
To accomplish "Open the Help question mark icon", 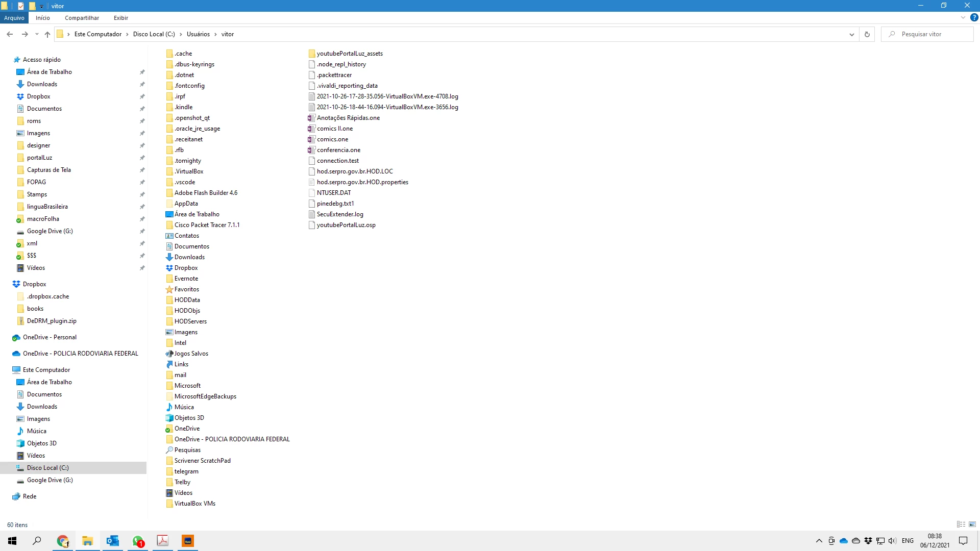I will coord(974,17).
